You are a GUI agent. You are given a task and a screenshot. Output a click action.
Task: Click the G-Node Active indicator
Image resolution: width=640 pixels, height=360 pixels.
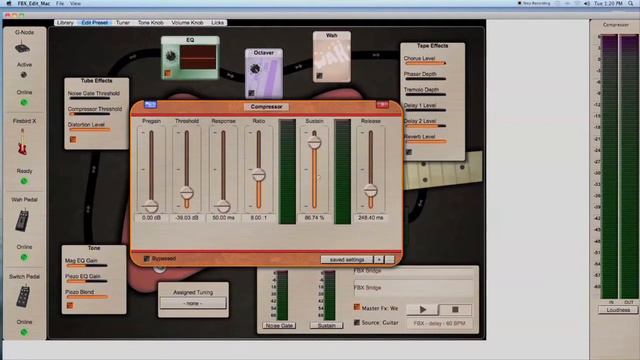24,75
